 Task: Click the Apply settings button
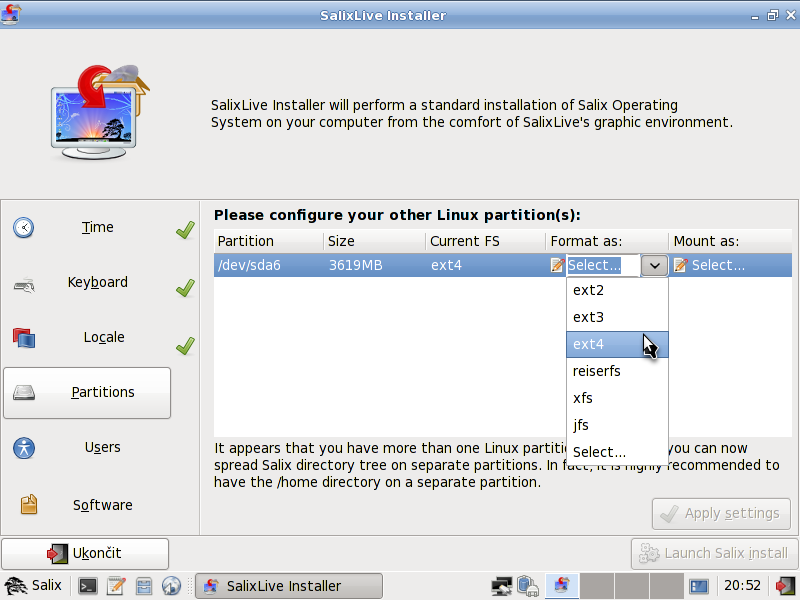coord(721,514)
